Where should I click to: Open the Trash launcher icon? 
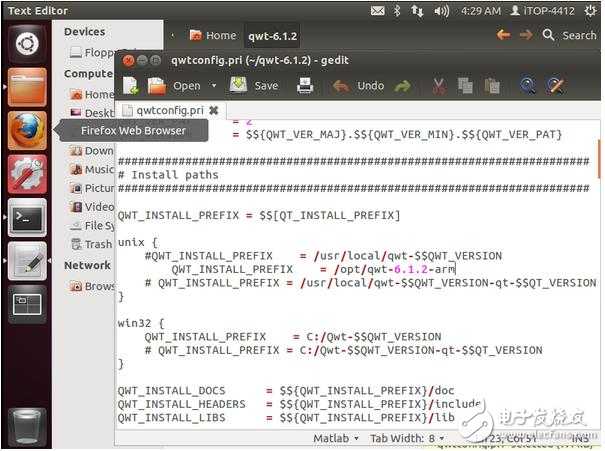coord(27,426)
